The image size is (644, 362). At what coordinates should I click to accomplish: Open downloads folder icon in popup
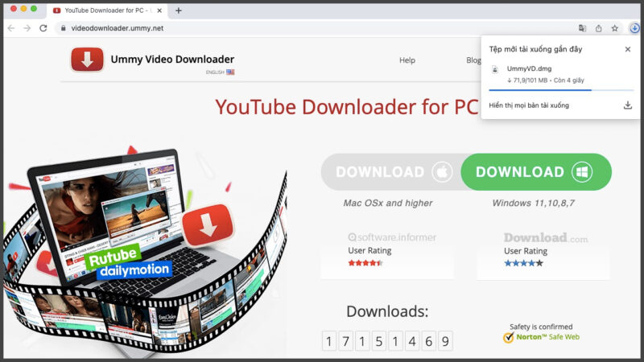(628, 105)
